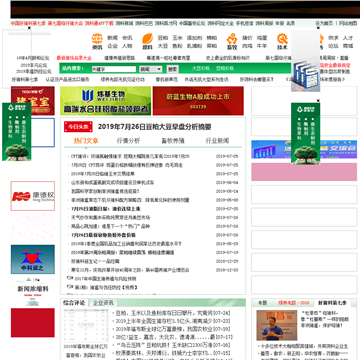Open the 豆粕 link beside 原料 icon
The height and width of the screenshot is (360, 360).
tap(163, 38)
